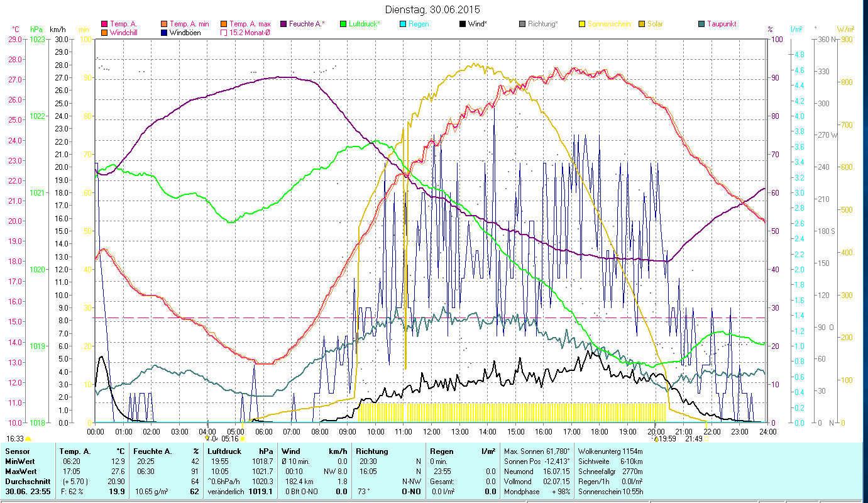The height and width of the screenshot is (503, 868).
Task: Click the 'Max. Sonnen 61,780°' entry
Action: click(537, 451)
